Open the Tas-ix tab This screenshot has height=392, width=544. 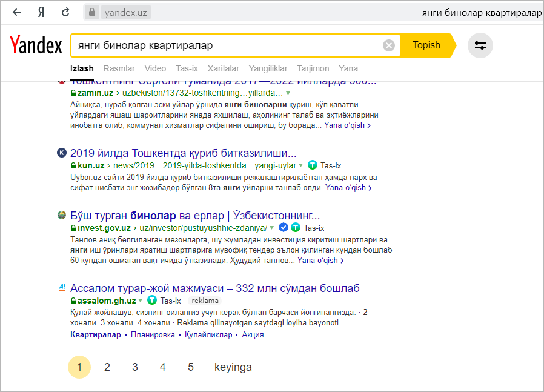click(x=187, y=68)
